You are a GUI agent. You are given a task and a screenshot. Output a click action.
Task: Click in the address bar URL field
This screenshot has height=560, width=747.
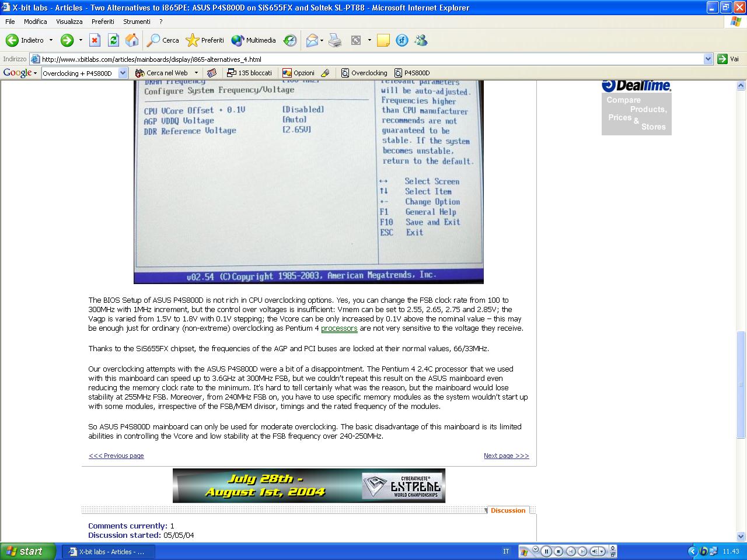[x=371, y=59]
